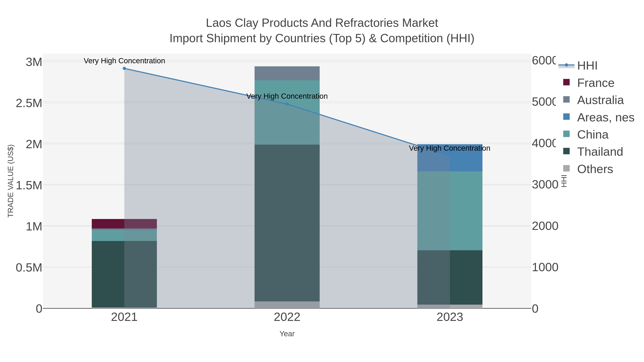644x362 pixels.
Task: Click the Areas, nes segment of 2023 bar
Action: pyautogui.click(x=450, y=158)
